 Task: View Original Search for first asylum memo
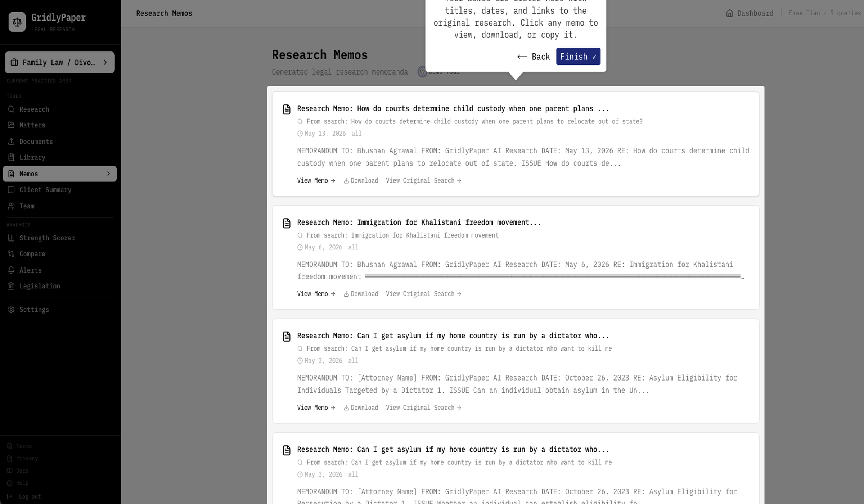point(423,408)
